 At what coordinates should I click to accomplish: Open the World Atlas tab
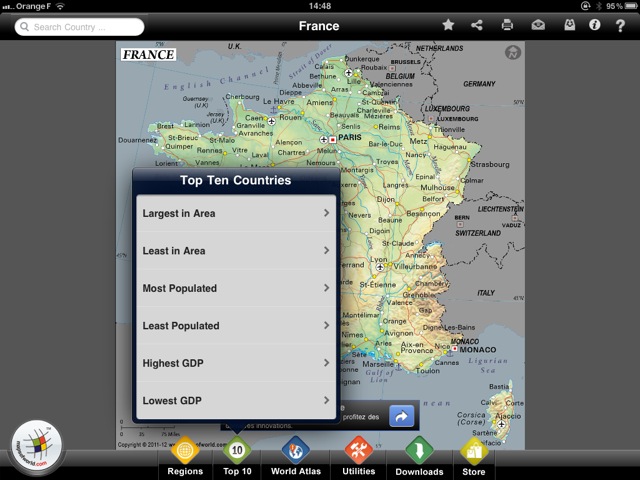(296, 456)
